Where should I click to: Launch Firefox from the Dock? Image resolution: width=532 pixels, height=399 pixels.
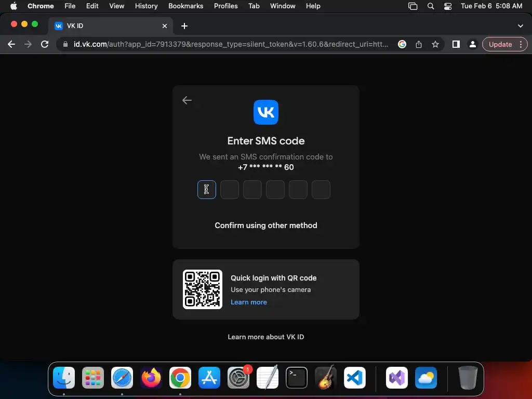[151, 378]
